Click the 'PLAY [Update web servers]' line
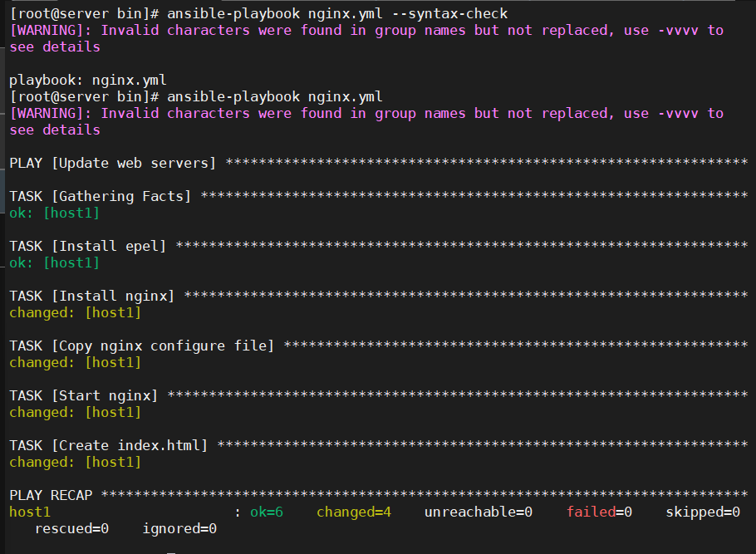The height and width of the screenshot is (554, 756). [112, 163]
